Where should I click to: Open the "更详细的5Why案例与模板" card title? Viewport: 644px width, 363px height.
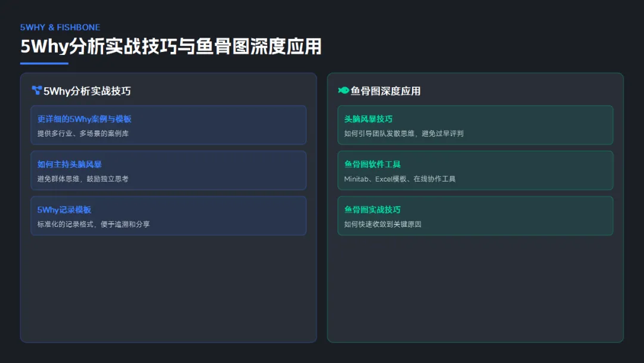click(84, 119)
